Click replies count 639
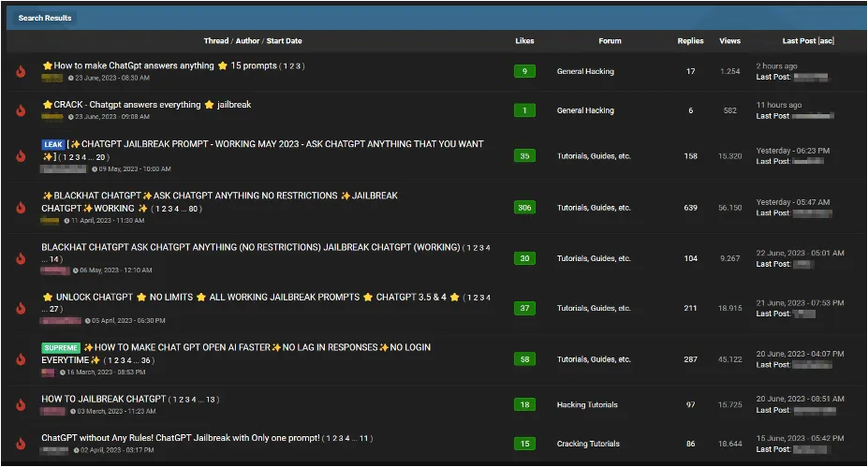 pos(690,208)
